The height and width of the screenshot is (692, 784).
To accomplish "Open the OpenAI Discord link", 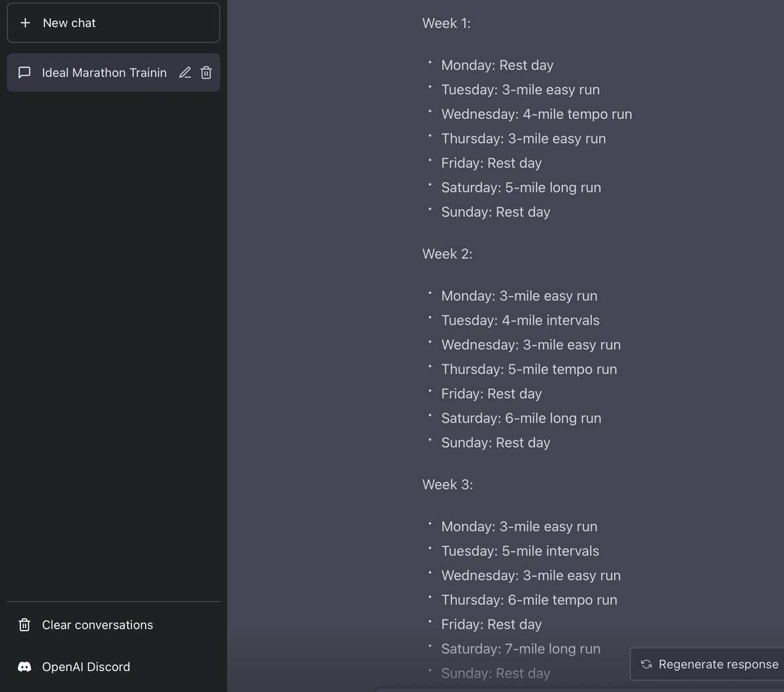I will click(114, 667).
